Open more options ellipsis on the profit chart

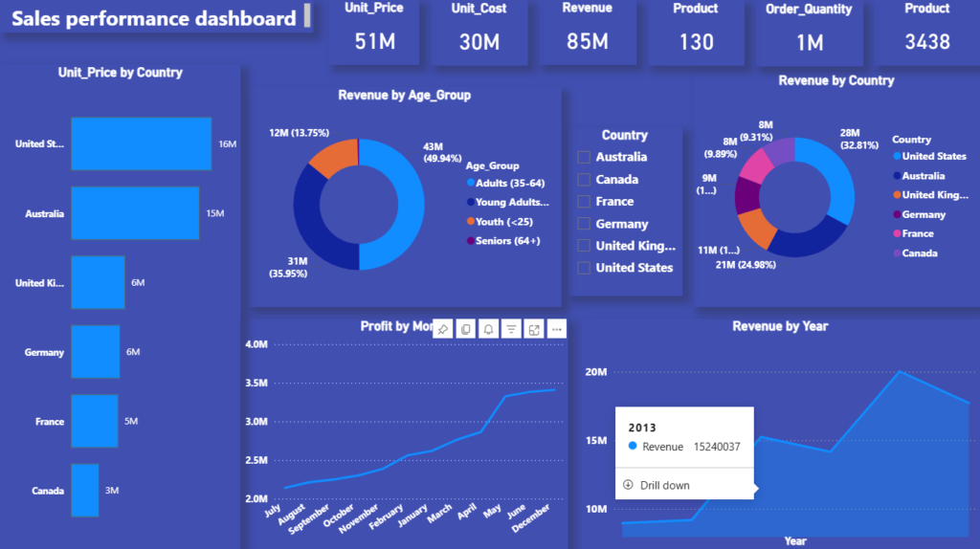(556, 329)
